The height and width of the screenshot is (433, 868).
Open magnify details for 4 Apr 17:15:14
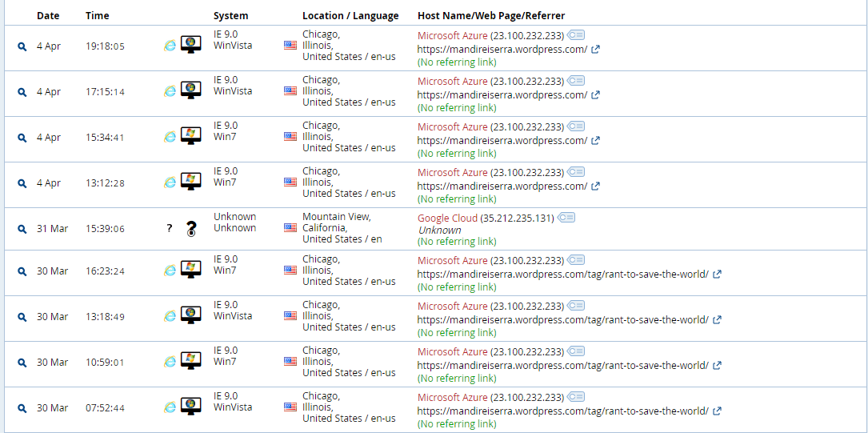click(22, 93)
